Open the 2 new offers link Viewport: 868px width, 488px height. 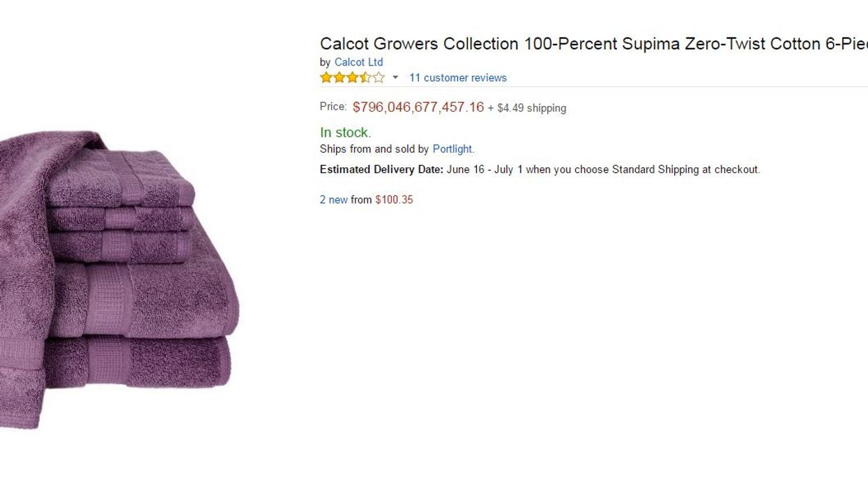[333, 200]
